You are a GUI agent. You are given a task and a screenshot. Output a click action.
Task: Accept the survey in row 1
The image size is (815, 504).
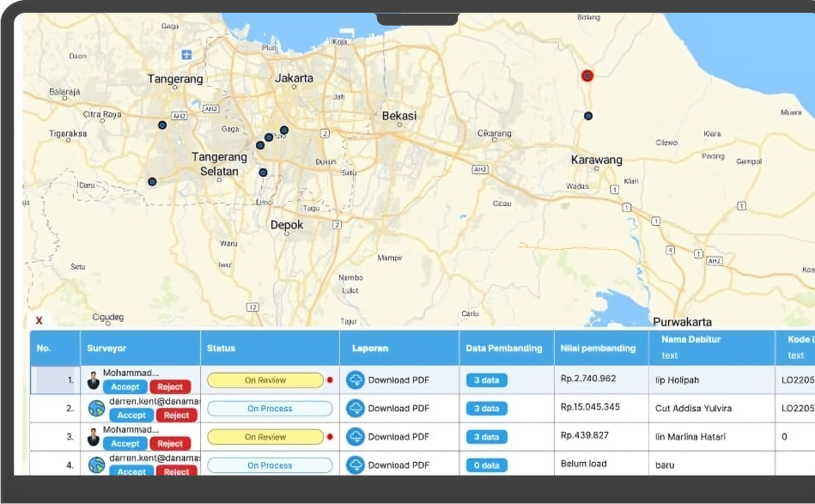tap(125, 387)
